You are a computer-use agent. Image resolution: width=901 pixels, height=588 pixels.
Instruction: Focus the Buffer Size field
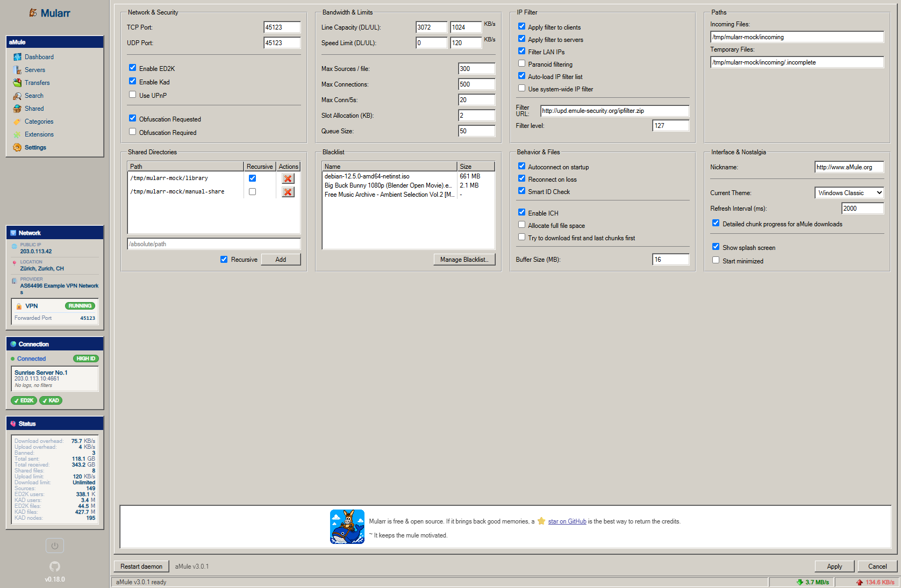(x=671, y=260)
